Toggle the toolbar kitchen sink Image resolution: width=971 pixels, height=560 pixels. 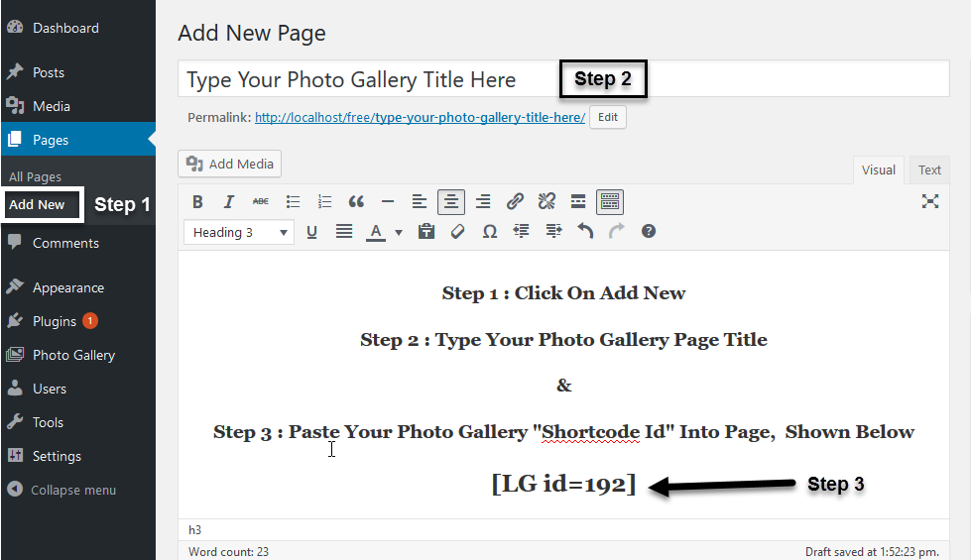point(610,202)
